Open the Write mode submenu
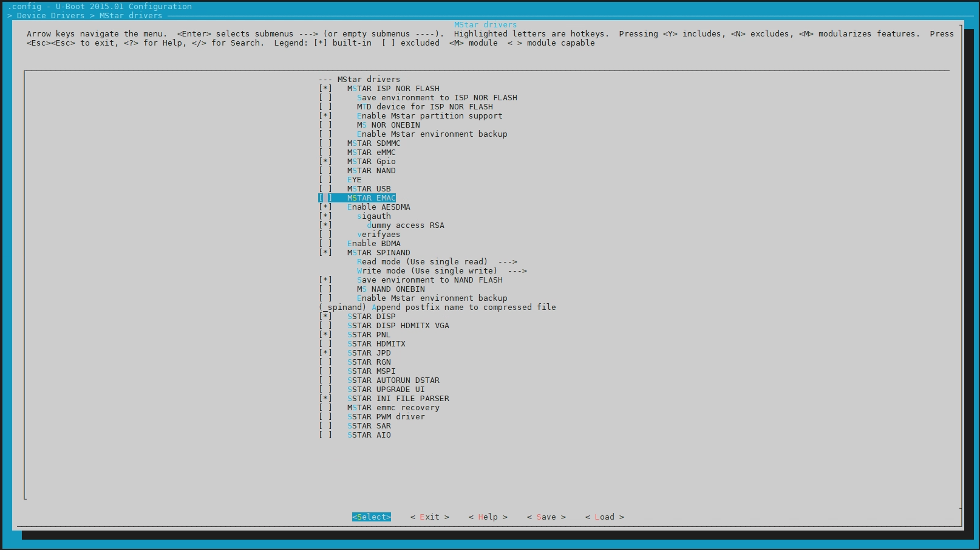Screen dimensions: 980x550 pyautogui.click(x=442, y=271)
